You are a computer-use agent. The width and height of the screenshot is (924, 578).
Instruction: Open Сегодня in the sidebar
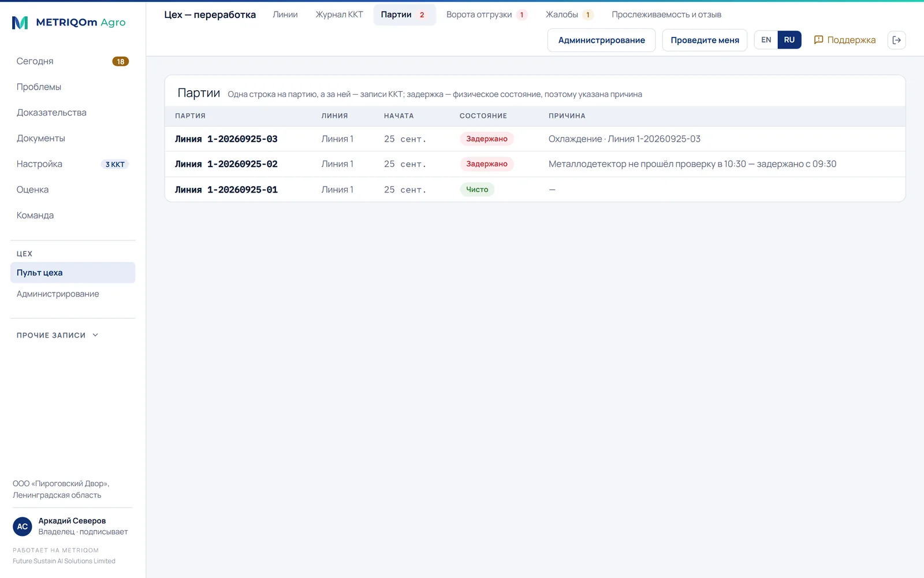(x=73, y=61)
